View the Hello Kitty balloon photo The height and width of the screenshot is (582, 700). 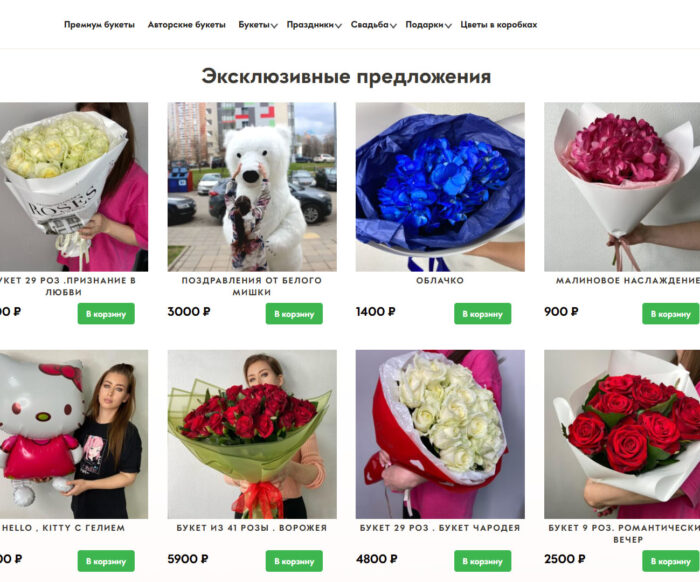74,434
